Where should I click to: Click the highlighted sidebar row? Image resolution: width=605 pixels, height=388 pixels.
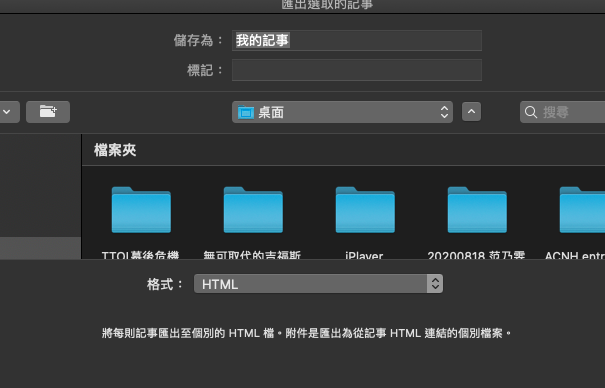click(x=41, y=248)
